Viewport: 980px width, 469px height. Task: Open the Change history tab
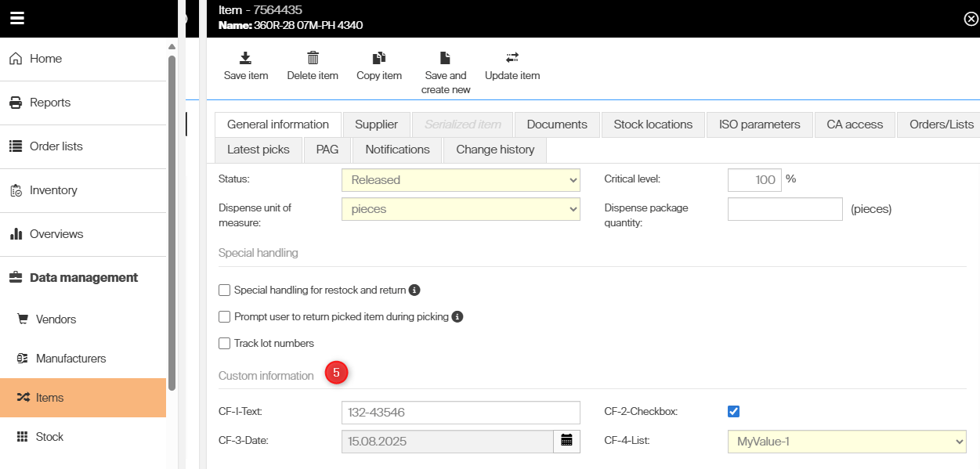point(495,150)
